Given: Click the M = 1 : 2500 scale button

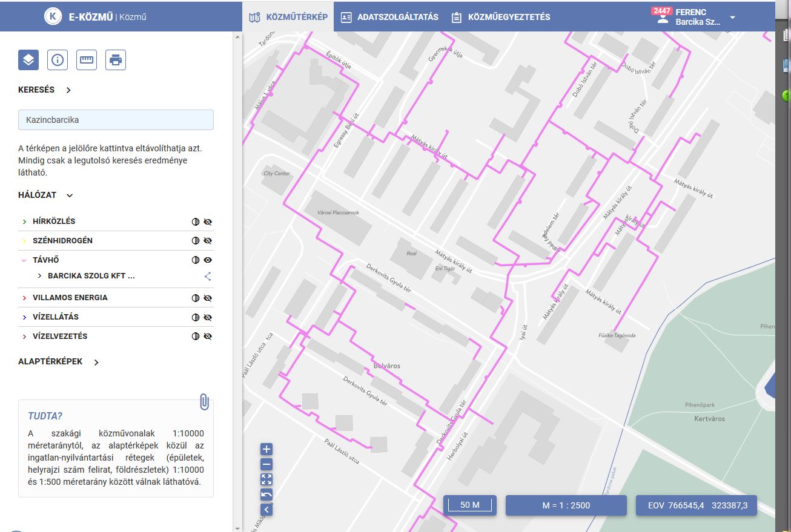Looking at the screenshot, I should [566, 505].
